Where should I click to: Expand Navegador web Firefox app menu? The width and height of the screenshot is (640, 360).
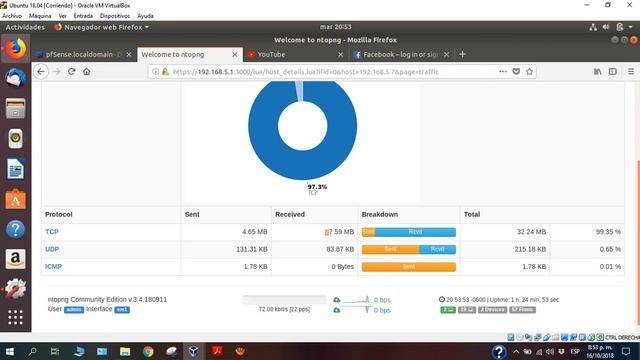102,27
